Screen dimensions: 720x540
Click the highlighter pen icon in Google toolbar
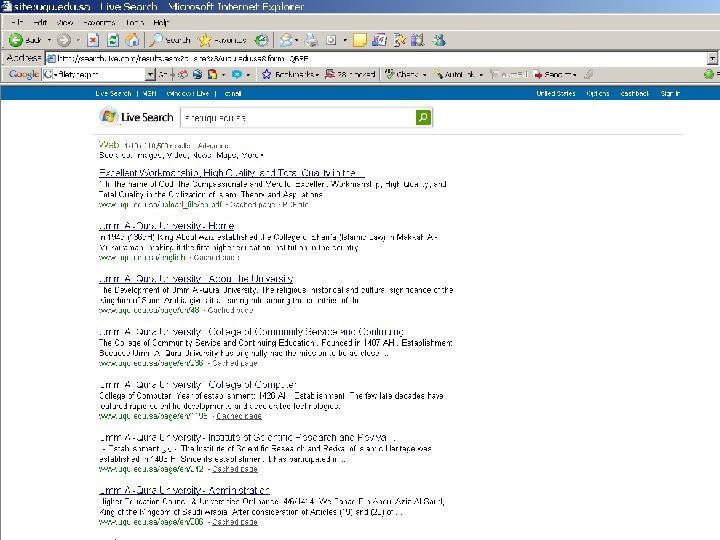click(x=589, y=74)
